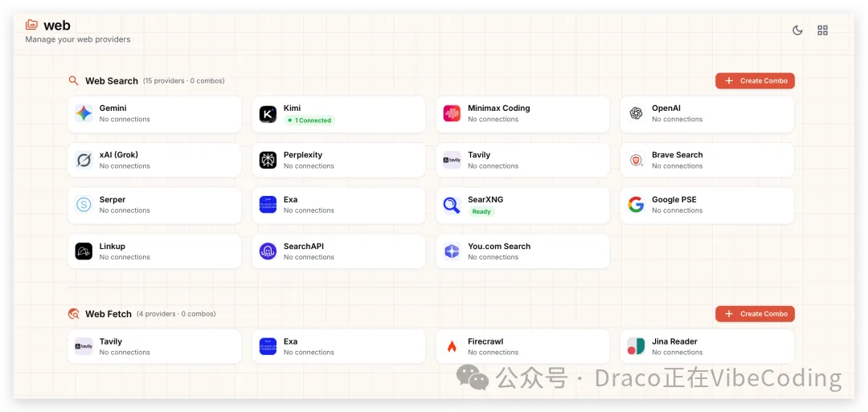Select the Minimax Coding name
Viewport: 868px width, 412px height.
pyautogui.click(x=499, y=108)
